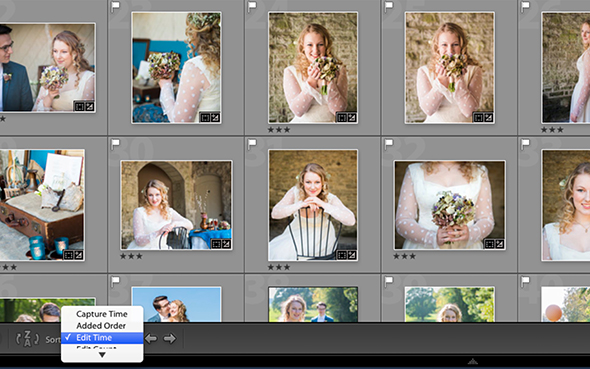This screenshot has height=369, width=590.
Task: Click crop badge on bride leaning on chair photo
Action: pyautogui.click(x=342, y=255)
